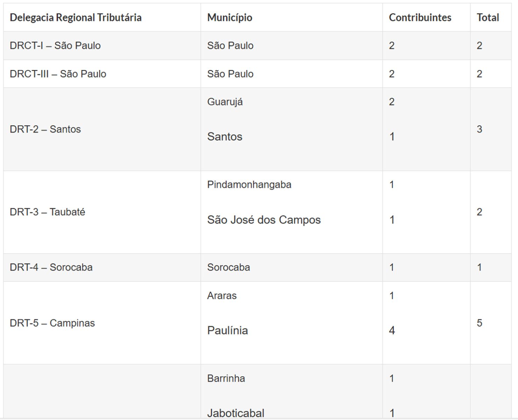Select the "Jaboticabal" municipality entry
The width and height of the screenshot is (518, 420).
236,413
